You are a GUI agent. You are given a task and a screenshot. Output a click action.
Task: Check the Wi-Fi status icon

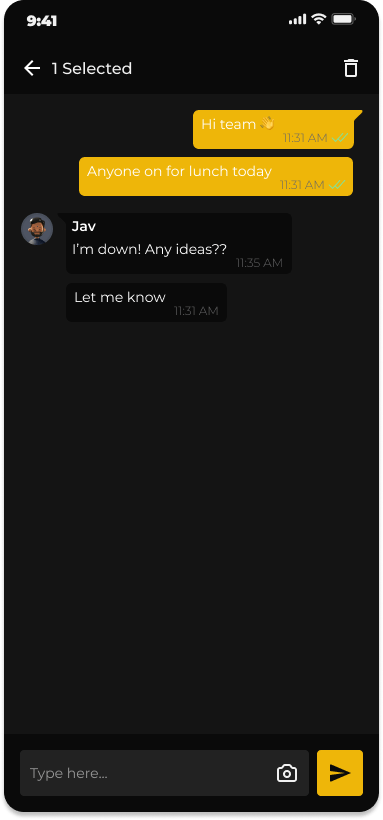pyautogui.click(x=318, y=19)
